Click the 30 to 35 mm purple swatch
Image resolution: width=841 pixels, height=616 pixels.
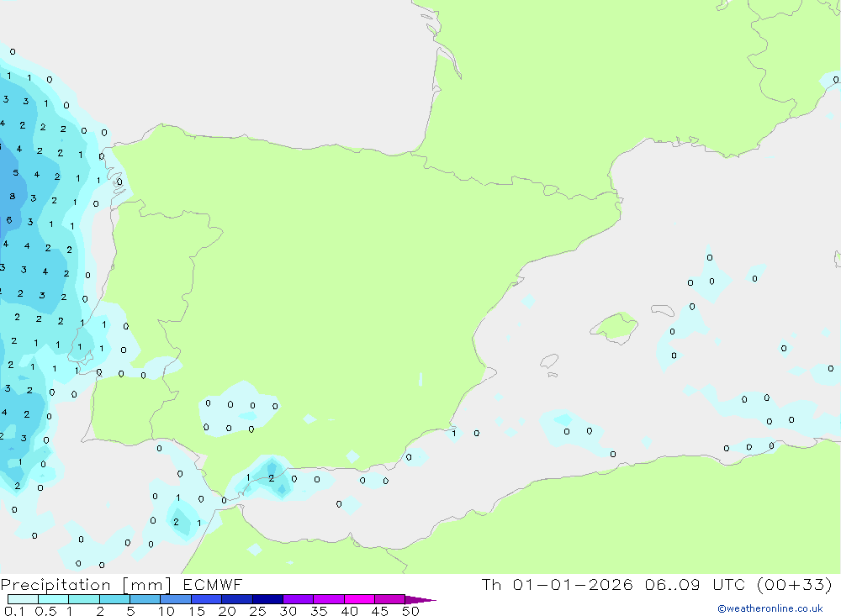299,599
